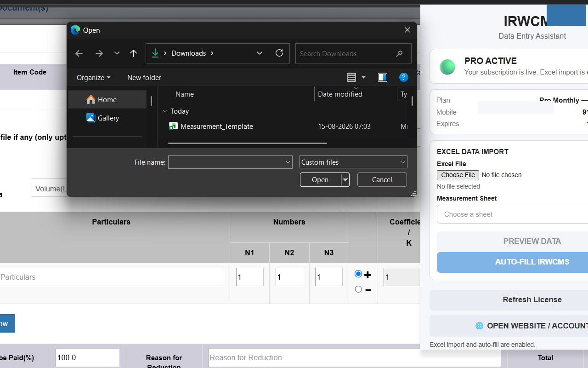The width and height of the screenshot is (588, 368).
Task: Click the Volume unit field
Action: point(50,188)
